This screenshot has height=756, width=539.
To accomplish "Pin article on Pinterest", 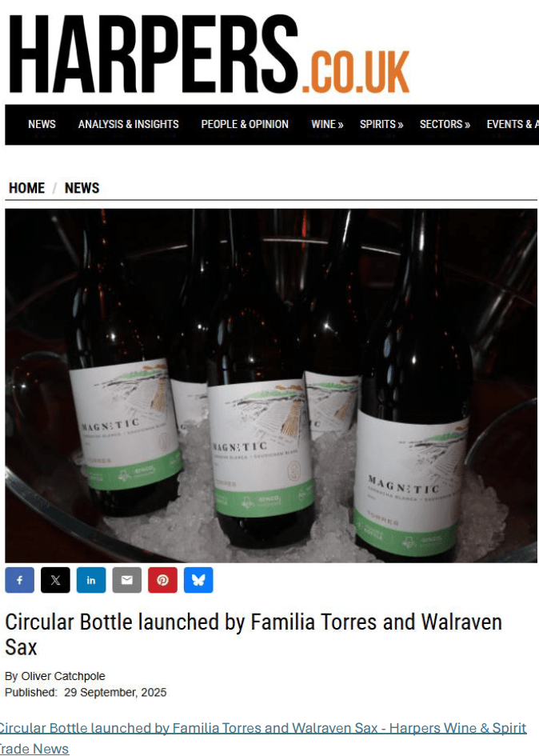I will 162,580.
